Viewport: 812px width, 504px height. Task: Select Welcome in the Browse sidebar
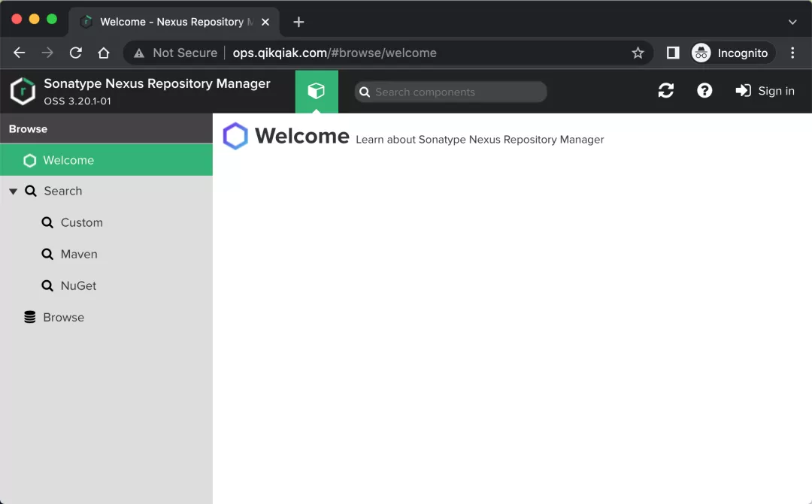tap(68, 160)
